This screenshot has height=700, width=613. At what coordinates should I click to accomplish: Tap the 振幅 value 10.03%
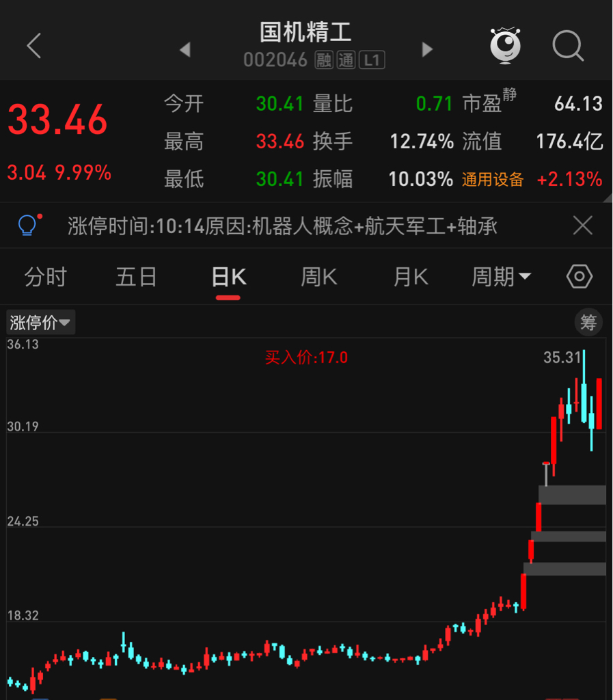click(x=421, y=180)
